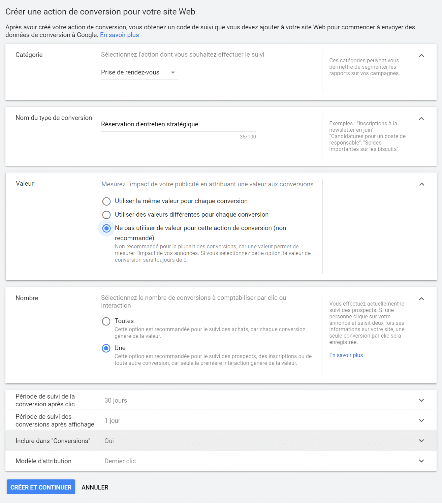Expand Période de suivi des conversions après affichage
Viewport: 442px width, 504px height.
coord(421,420)
